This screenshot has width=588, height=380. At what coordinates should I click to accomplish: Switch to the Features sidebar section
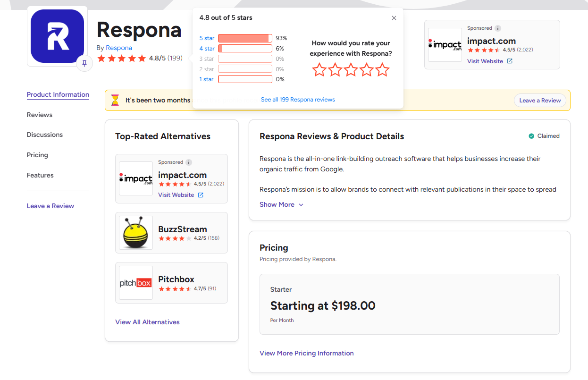(40, 175)
